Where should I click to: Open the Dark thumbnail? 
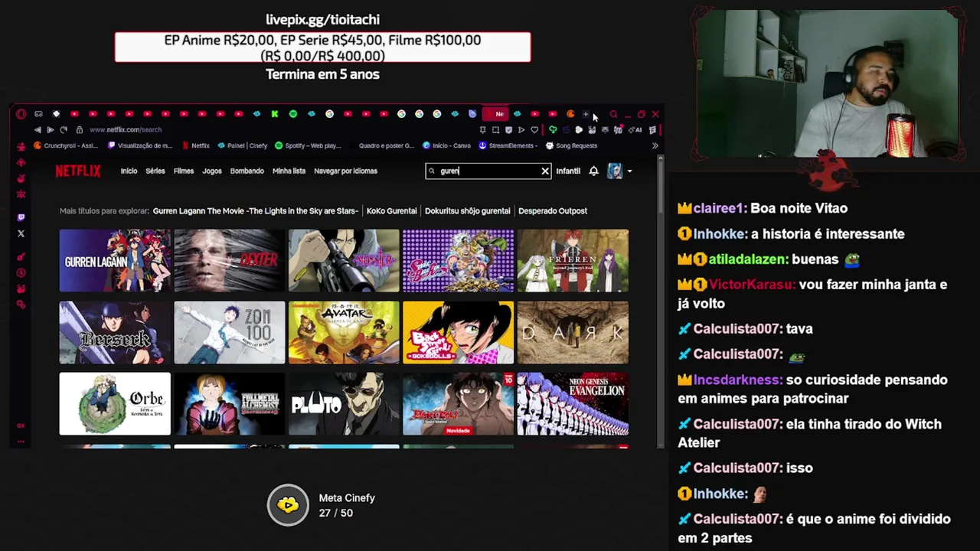point(573,332)
